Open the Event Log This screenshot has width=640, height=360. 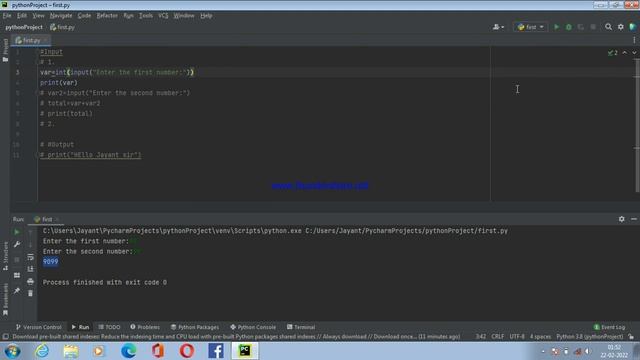click(x=609, y=327)
